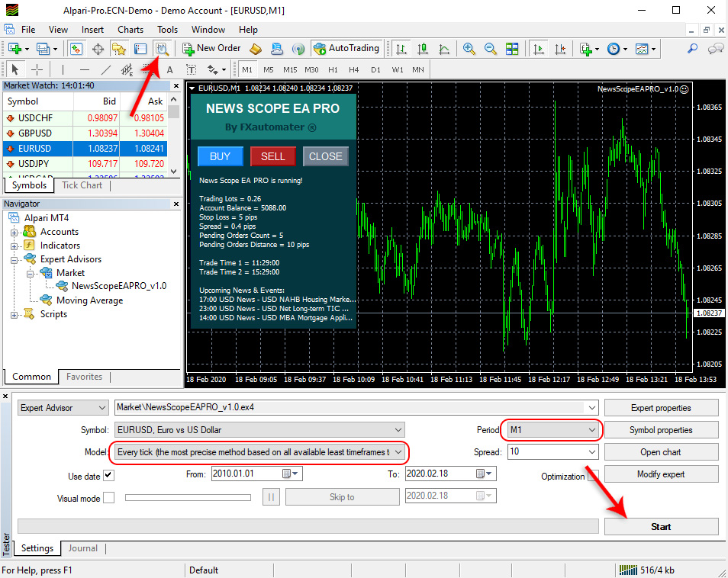Switch to Bar chart icon
The height and width of the screenshot is (578, 728).
[401, 49]
